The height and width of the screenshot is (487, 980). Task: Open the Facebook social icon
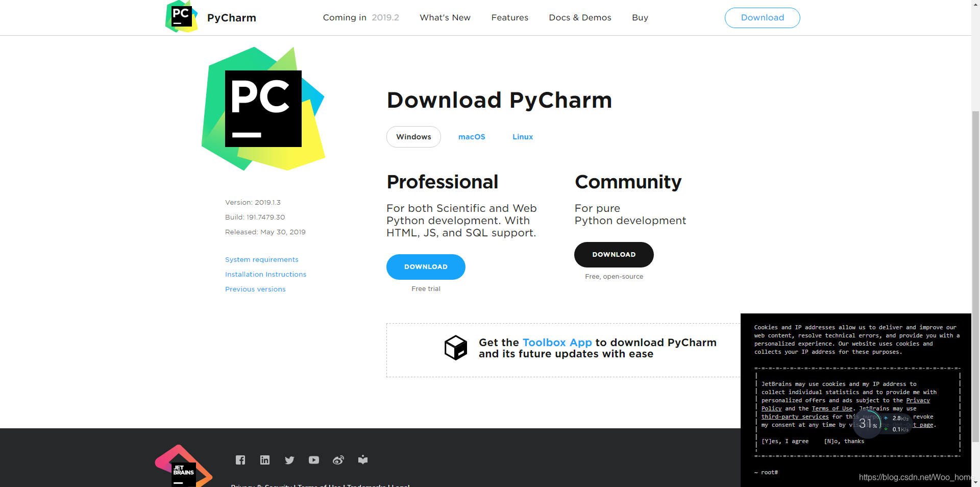click(240, 460)
